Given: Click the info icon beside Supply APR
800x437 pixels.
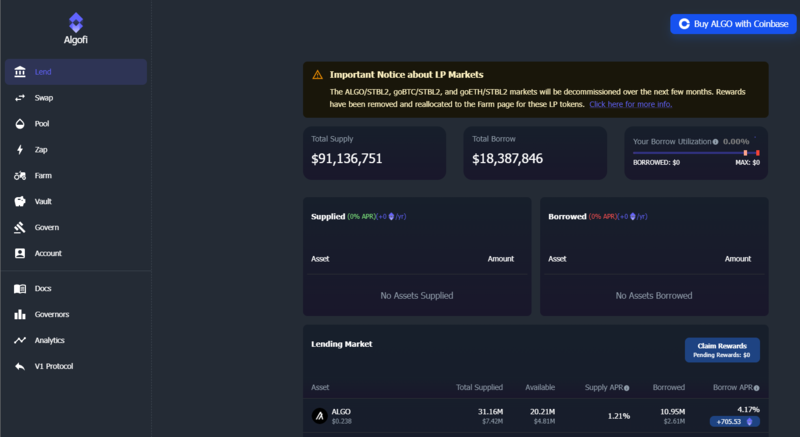Looking at the screenshot, I should pyautogui.click(x=627, y=388).
